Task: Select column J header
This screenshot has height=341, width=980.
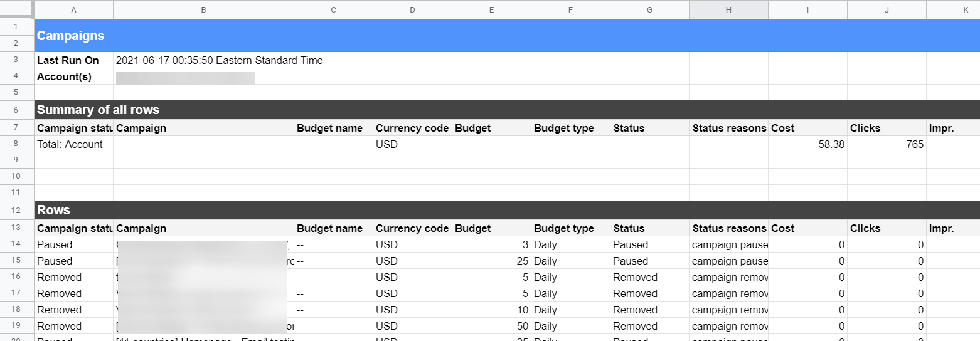Action: 887,9
